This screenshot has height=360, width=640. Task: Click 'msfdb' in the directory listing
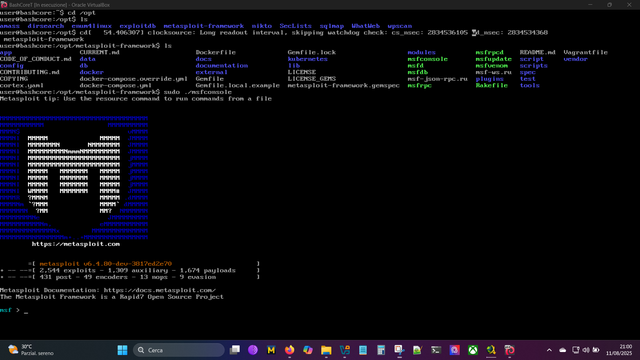coord(418,72)
